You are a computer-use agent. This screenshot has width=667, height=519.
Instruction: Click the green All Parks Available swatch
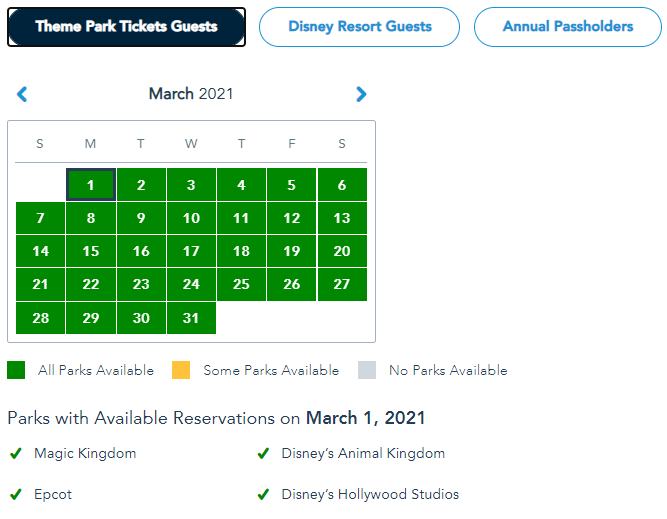click(x=16, y=370)
